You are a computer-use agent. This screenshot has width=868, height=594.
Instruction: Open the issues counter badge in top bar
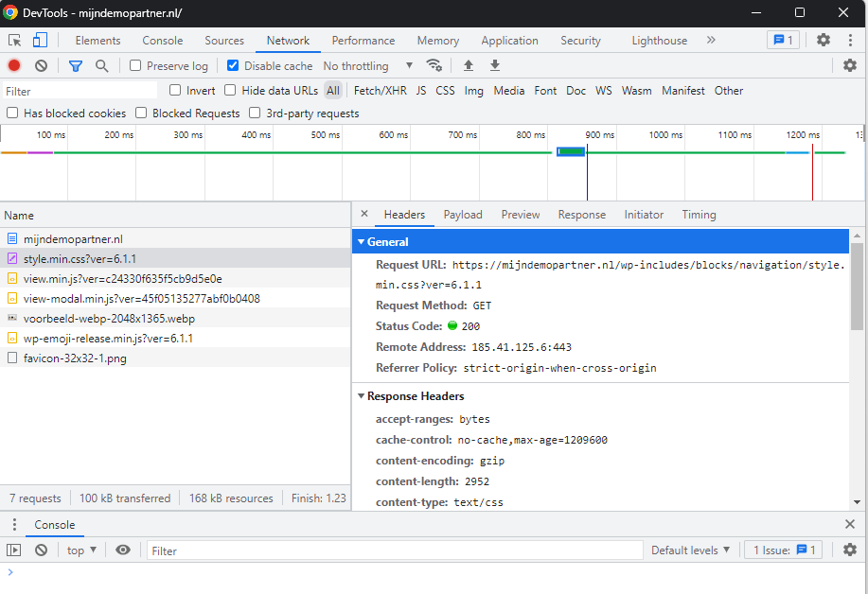[x=783, y=40]
